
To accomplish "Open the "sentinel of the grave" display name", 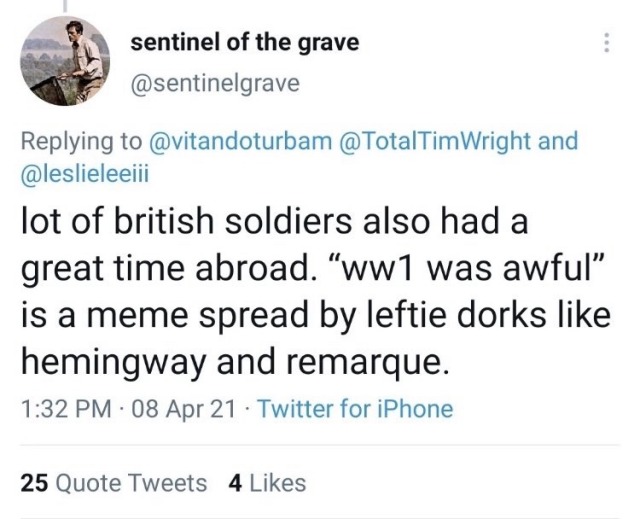I will [x=245, y=43].
